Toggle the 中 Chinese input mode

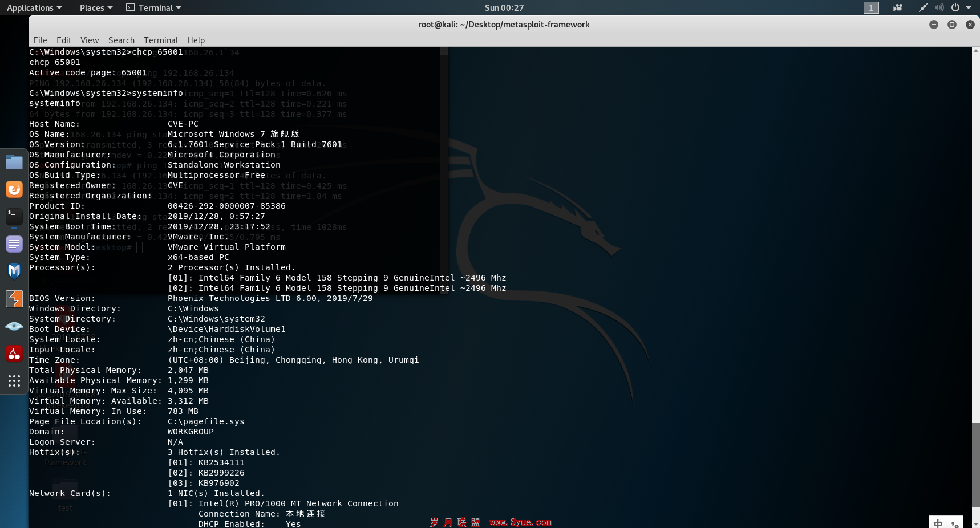click(938, 523)
